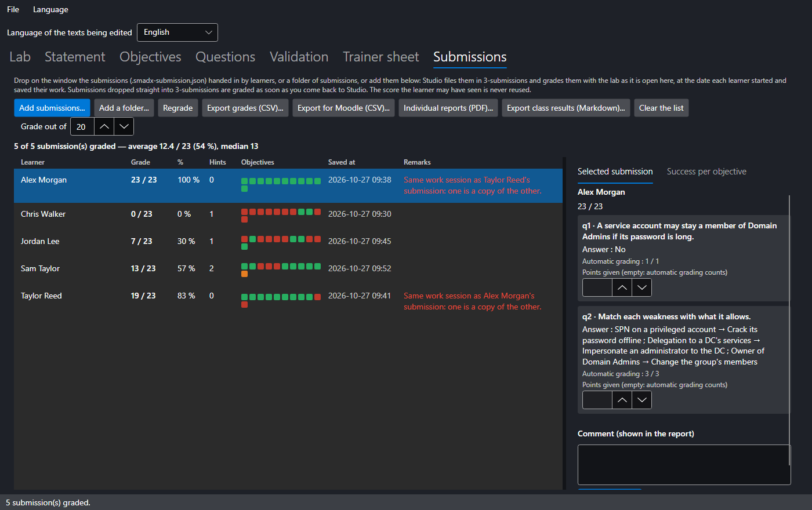Click the Regrade button
Viewport: 812px width, 510px height.
178,108
